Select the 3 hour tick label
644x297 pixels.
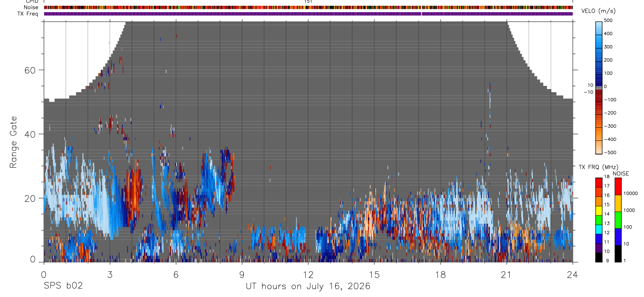(x=110, y=274)
